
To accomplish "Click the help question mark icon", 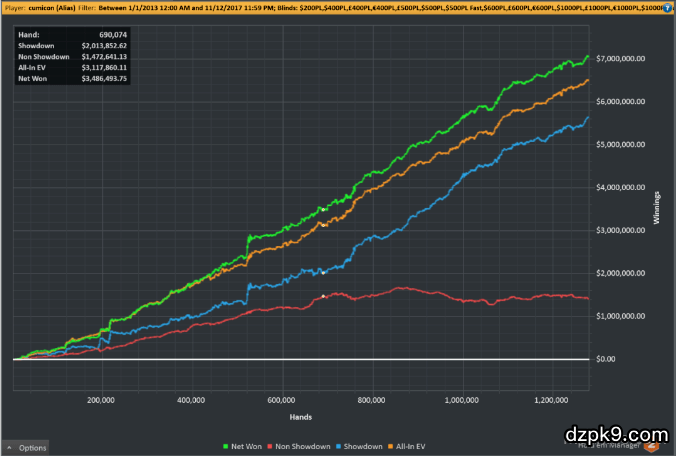I will coord(667,7).
